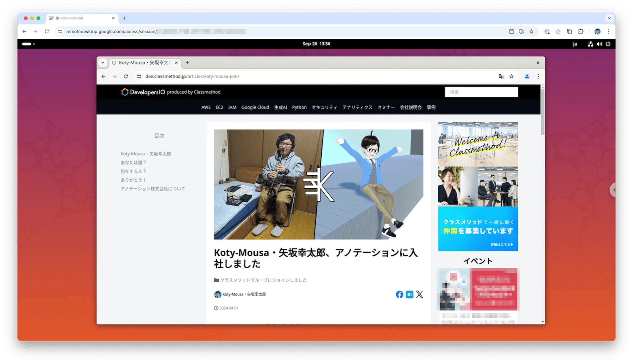Open the outer Chrome three-dot menu
Viewport: 633px width, 364px height.
tap(609, 31)
